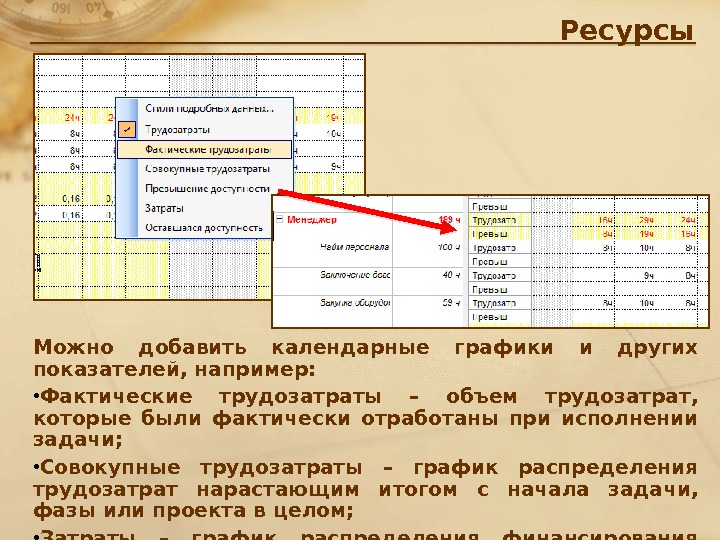Screen dimensions: 720x540
Task: Select the 'Заключение дог' task row
Action: click(x=355, y=275)
